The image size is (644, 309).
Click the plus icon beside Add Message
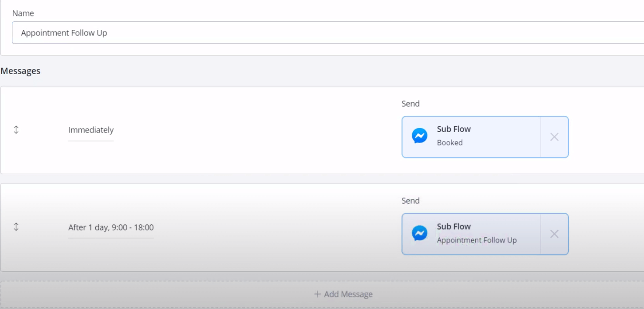point(317,294)
